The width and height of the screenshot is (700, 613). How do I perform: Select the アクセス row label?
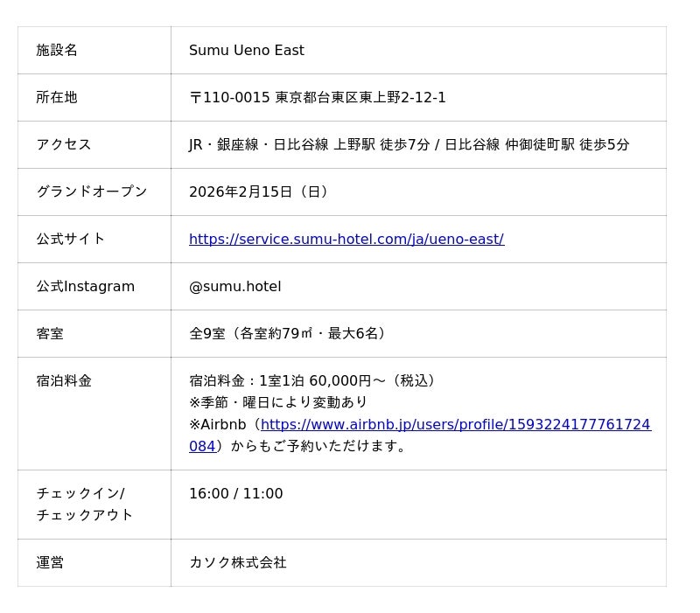coord(64,145)
